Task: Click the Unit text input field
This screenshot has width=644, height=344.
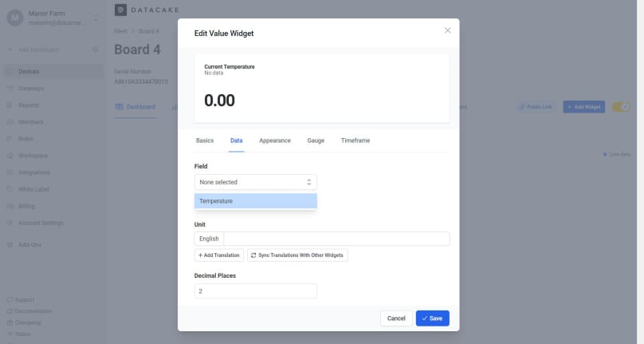Action: click(x=336, y=239)
